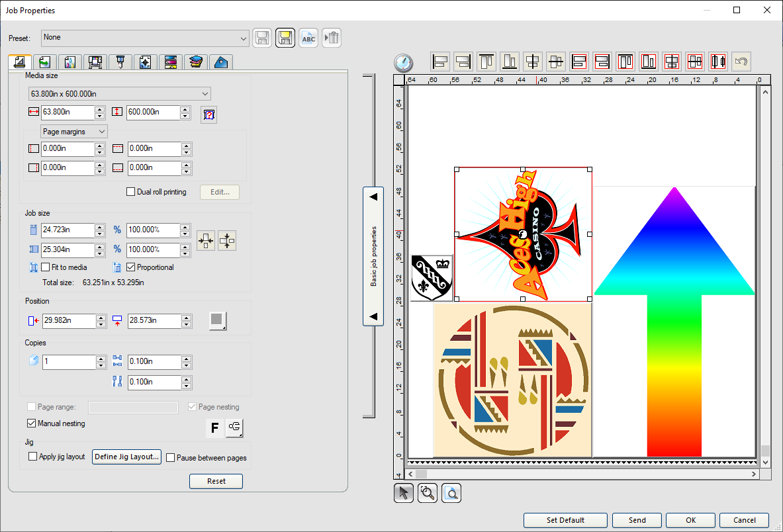Uncheck the Proportional checkbox
783x532 pixels.
(130, 267)
